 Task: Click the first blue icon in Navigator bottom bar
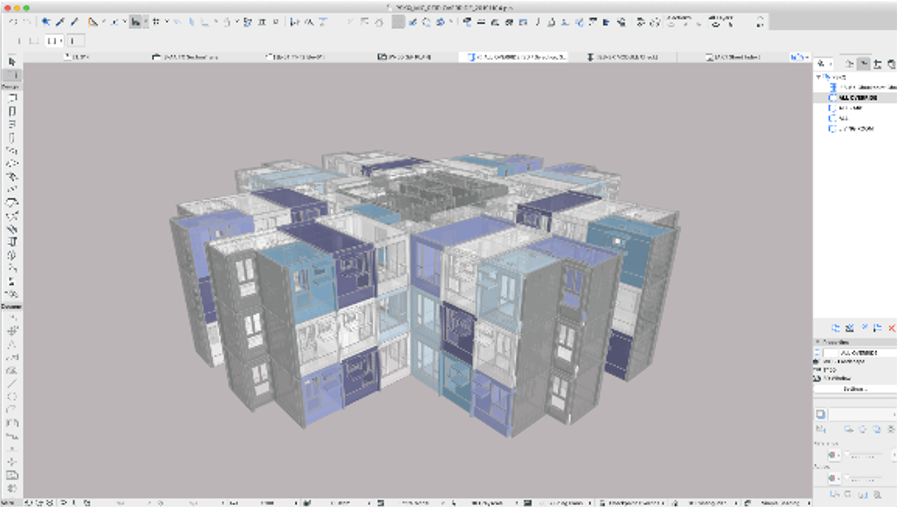point(836,328)
